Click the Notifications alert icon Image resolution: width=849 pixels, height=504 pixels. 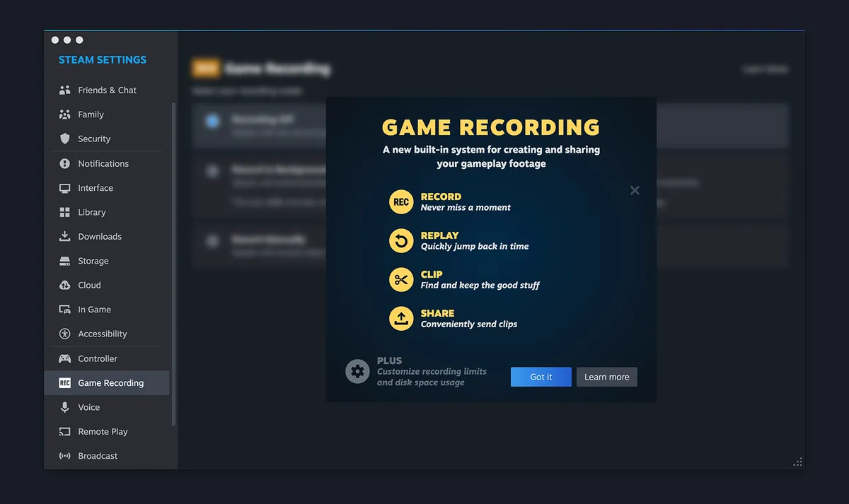click(x=64, y=163)
